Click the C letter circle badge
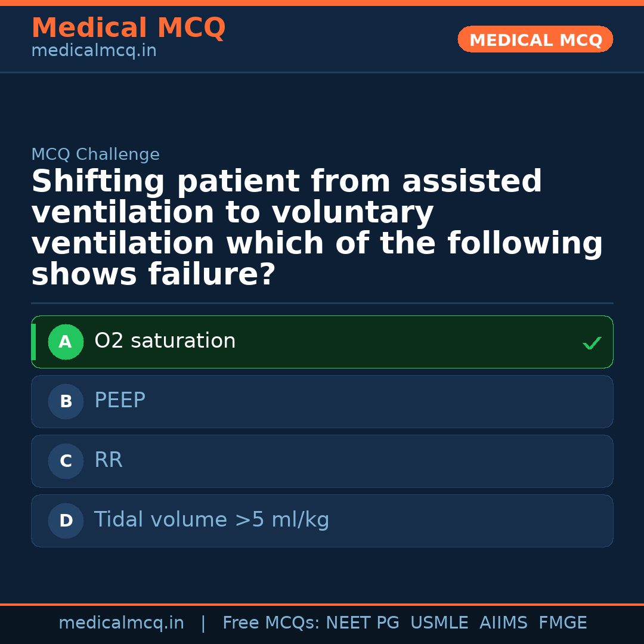Screen dimensions: 644x644 point(66,462)
